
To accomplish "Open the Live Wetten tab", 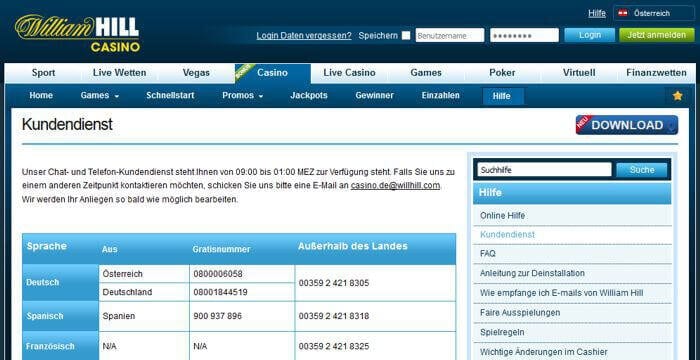I will coord(119,73).
